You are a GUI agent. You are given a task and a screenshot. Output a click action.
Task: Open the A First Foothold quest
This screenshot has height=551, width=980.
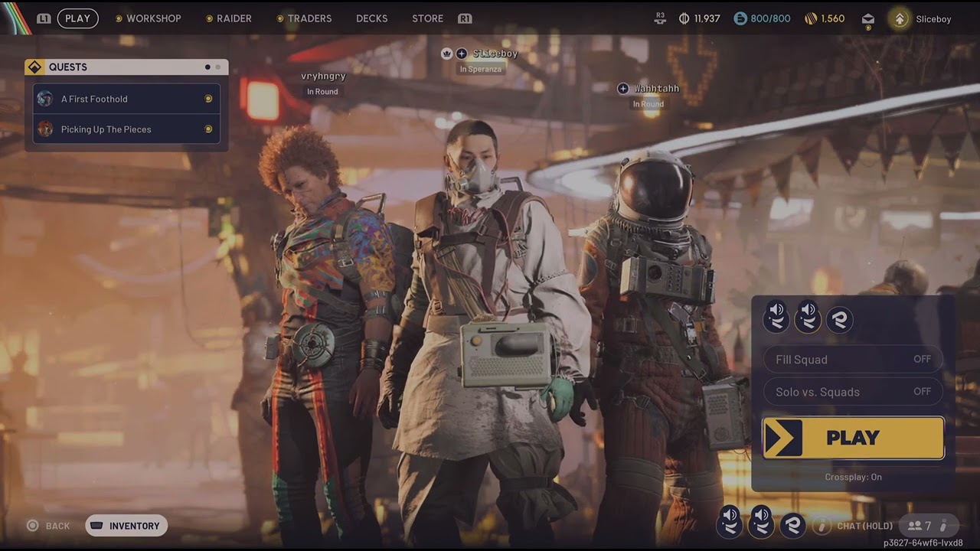[x=126, y=99]
